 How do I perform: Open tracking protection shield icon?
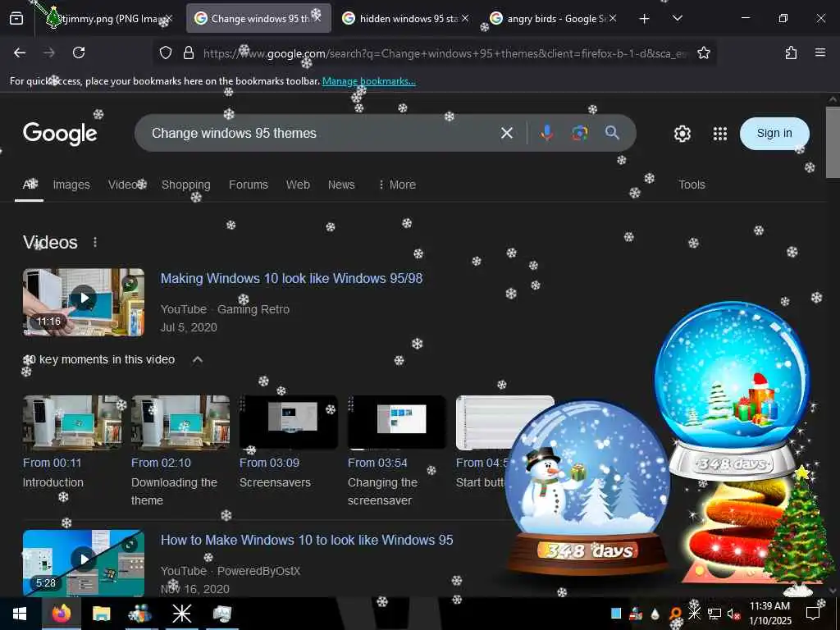[166, 52]
